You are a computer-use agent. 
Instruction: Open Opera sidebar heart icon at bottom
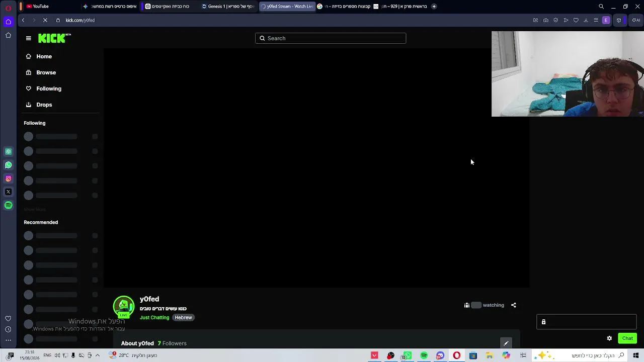tap(8, 318)
